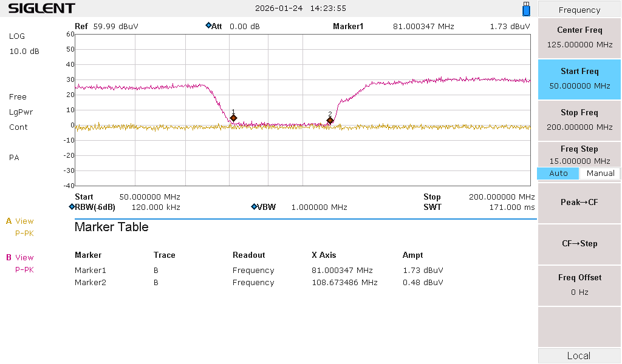Click the LOG scale label

click(17, 36)
